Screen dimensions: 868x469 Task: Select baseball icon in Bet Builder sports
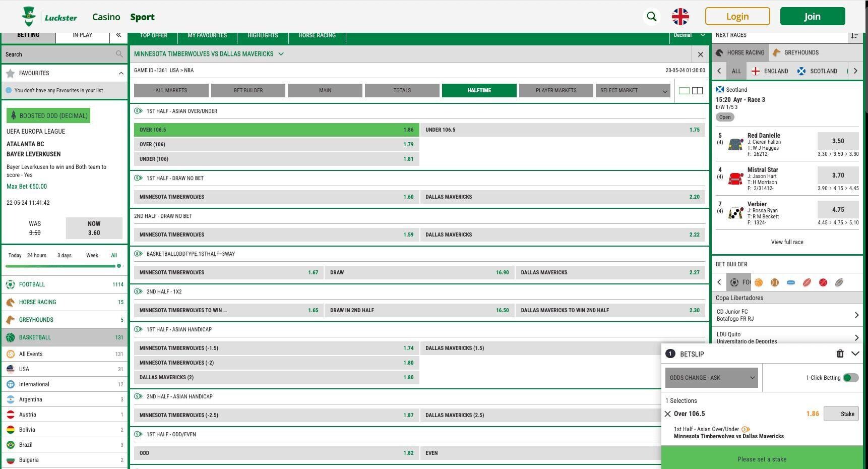775,282
